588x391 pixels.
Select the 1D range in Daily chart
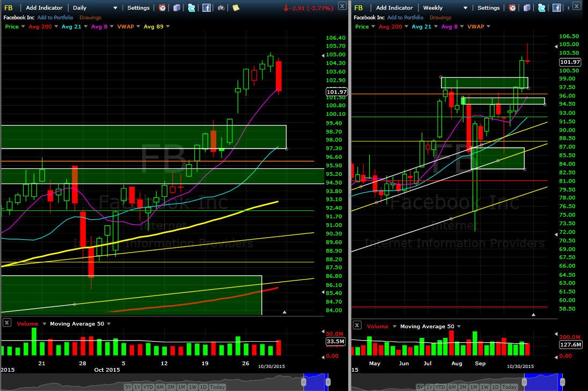(x=203, y=387)
